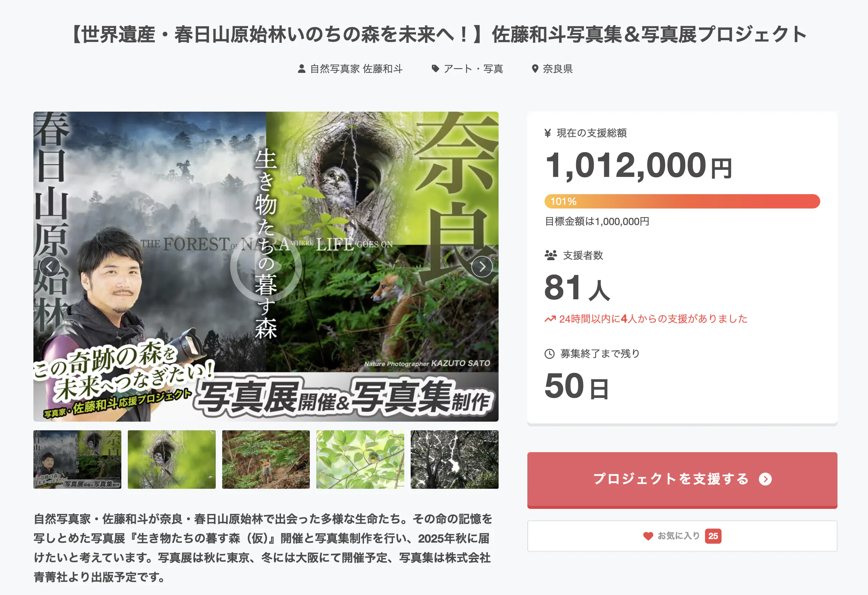This screenshot has height=595, width=868.
Task: Show the previous slide with the left chevron
Action: tap(50, 267)
